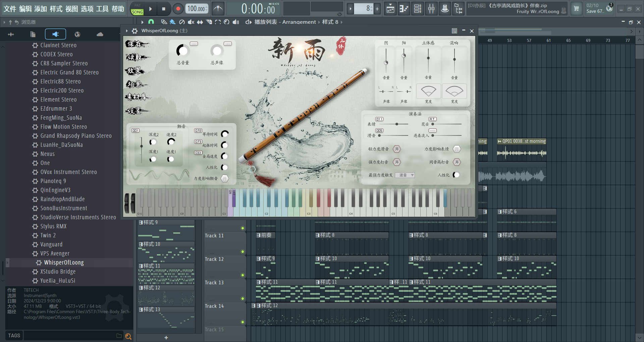Play the song with the play button
The width and height of the screenshot is (644, 342).
[x=151, y=9]
